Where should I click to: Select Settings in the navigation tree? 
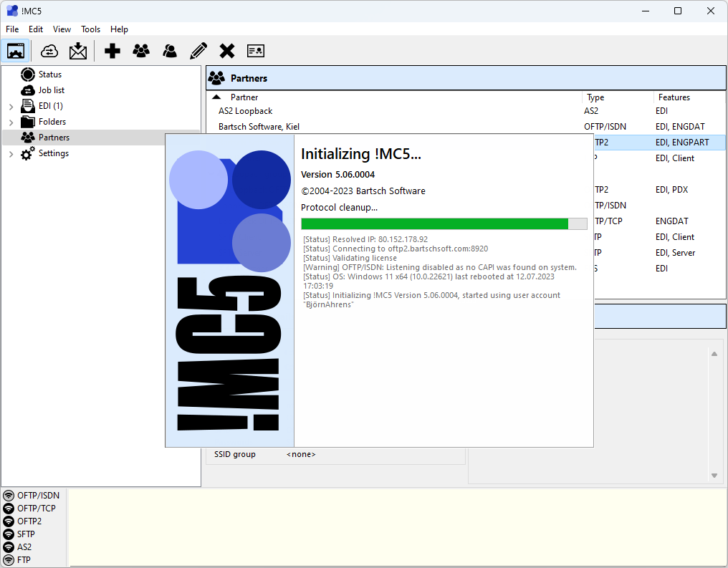(54, 153)
